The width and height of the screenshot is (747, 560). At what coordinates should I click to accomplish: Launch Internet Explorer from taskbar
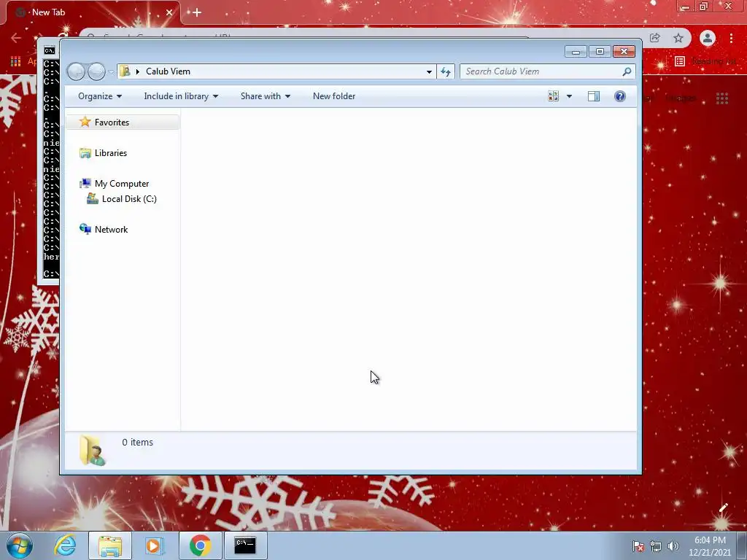point(65,545)
